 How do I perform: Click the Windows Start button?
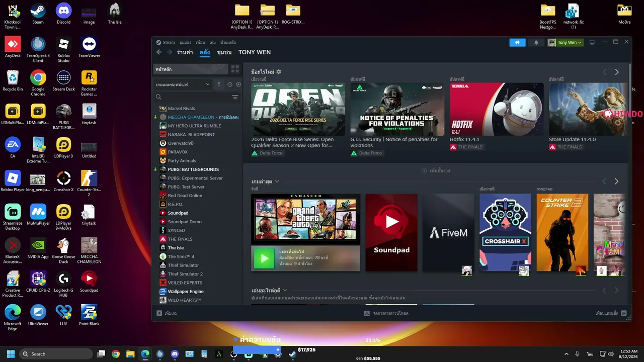[x=11, y=354]
